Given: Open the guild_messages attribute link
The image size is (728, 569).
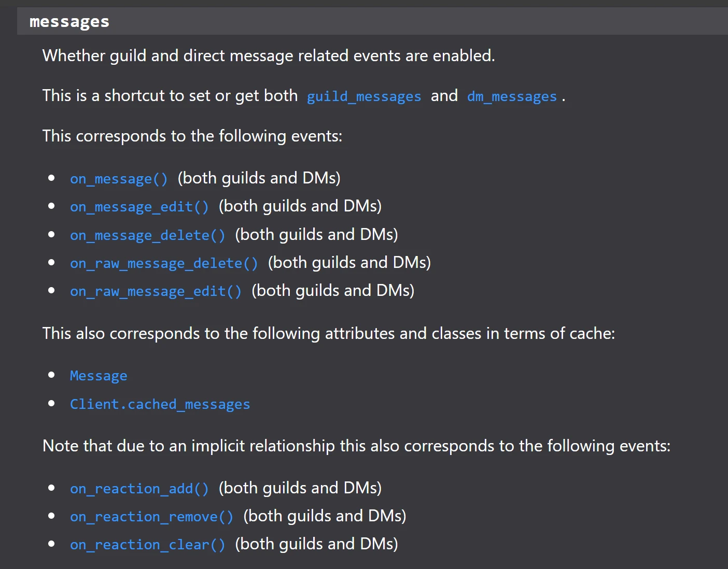Looking at the screenshot, I should 363,96.
